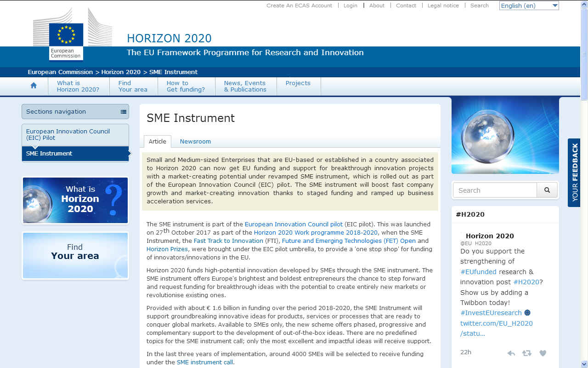This screenshot has width=588, height=368.
Task: Switch to the Newsroom tab
Action: tap(195, 141)
